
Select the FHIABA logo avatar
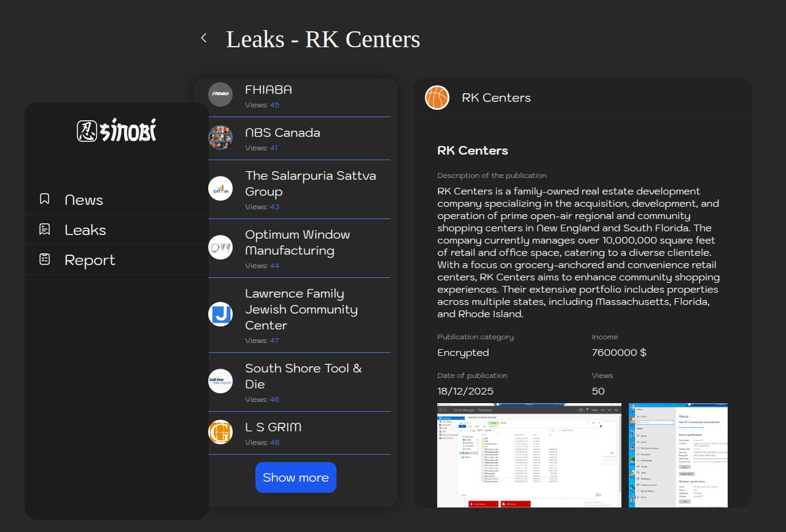coord(220,94)
